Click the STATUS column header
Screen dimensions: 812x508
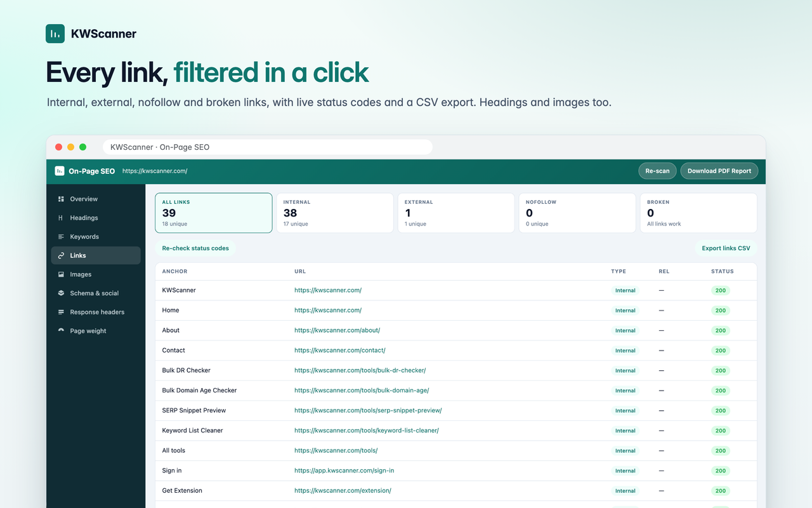pos(722,271)
